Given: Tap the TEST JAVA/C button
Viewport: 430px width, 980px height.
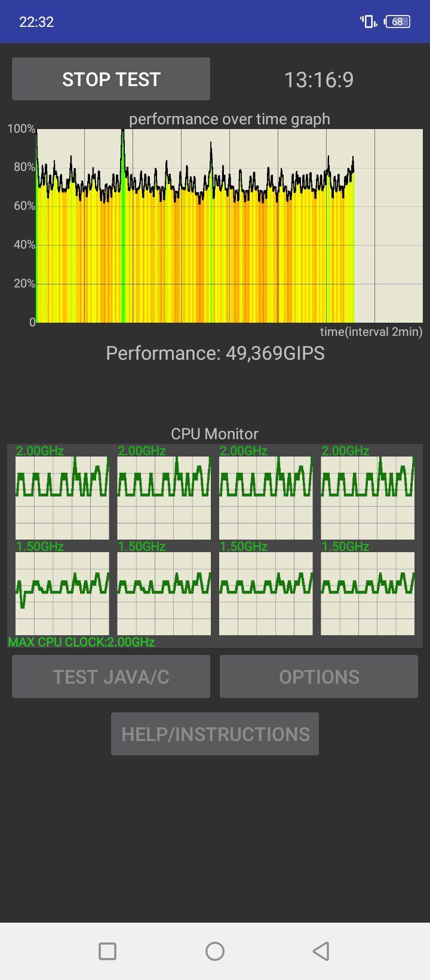Looking at the screenshot, I should tap(111, 676).
